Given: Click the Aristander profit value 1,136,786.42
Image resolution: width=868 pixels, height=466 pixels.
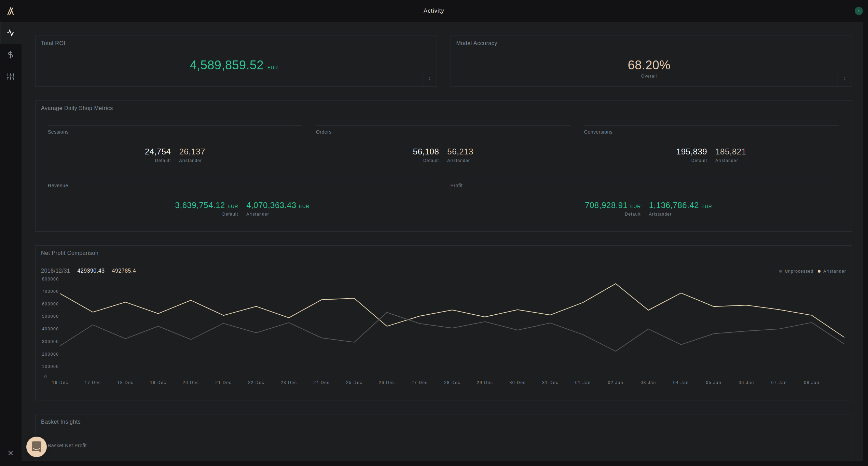Looking at the screenshot, I should pyautogui.click(x=674, y=205).
